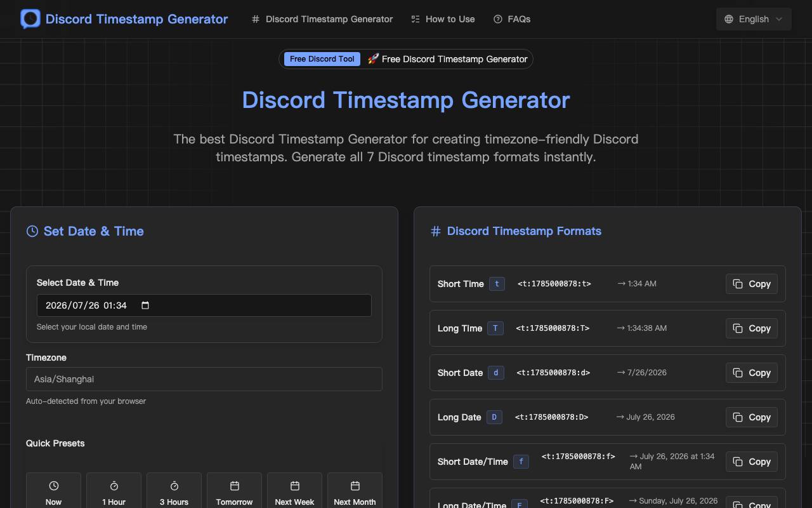Image resolution: width=812 pixels, height=508 pixels.
Task: Click the 'Select Date & Time' label
Action: point(77,283)
